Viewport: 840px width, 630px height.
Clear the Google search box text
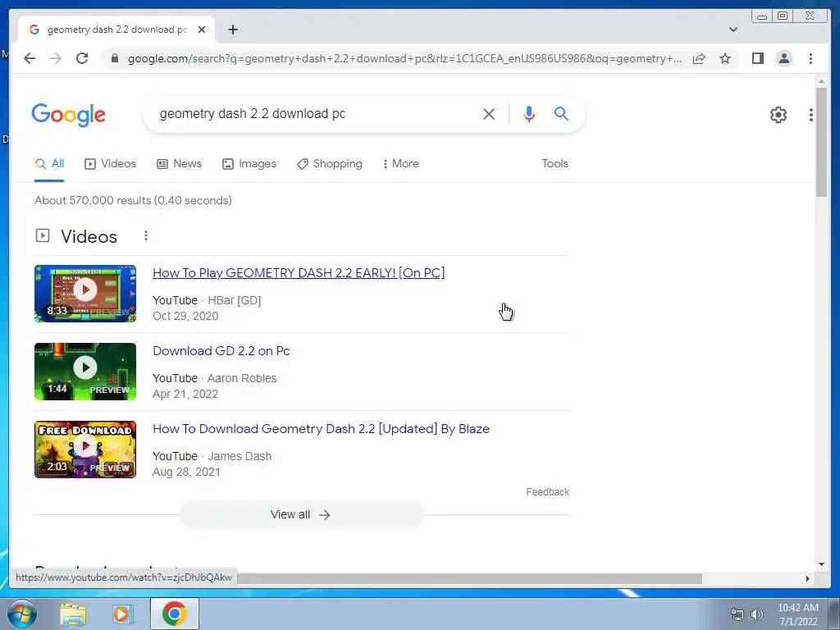pyautogui.click(x=489, y=113)
